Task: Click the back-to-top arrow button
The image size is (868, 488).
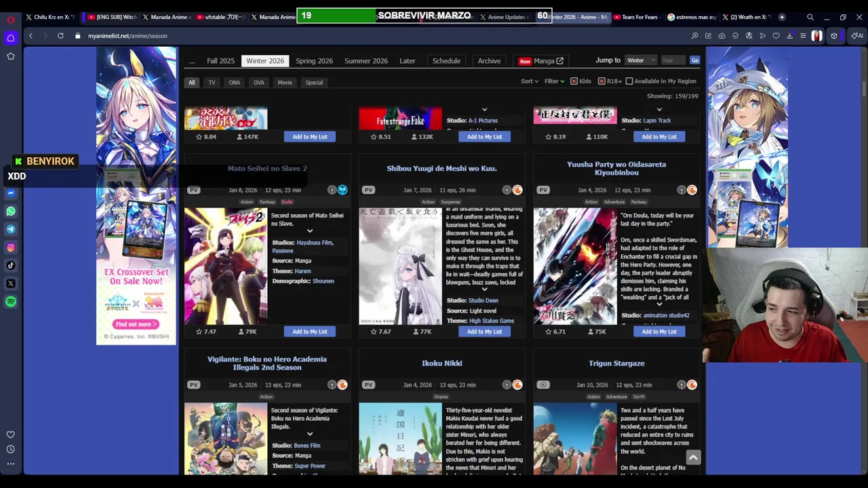Action: pyautogui.click(x=692, y=457)
